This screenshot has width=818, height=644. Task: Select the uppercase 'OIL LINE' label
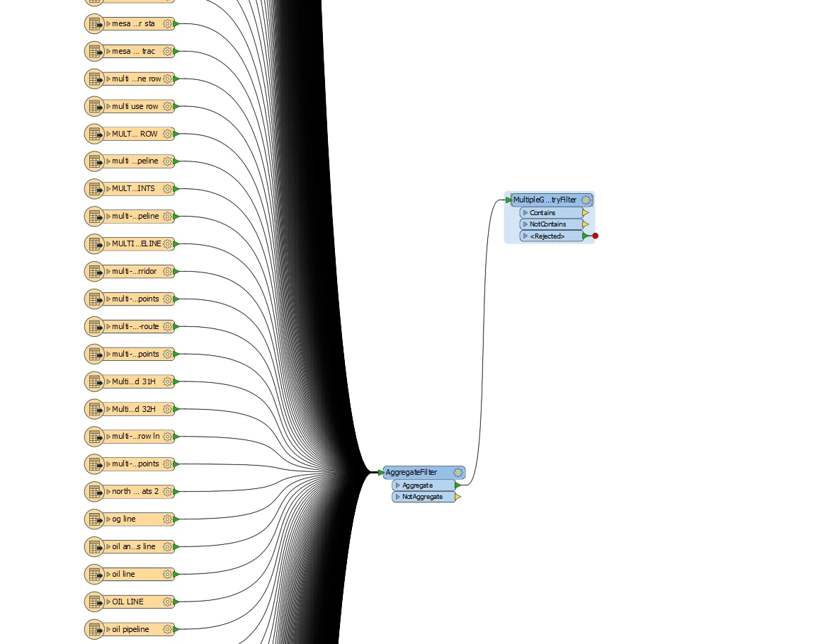pos(127,602)
